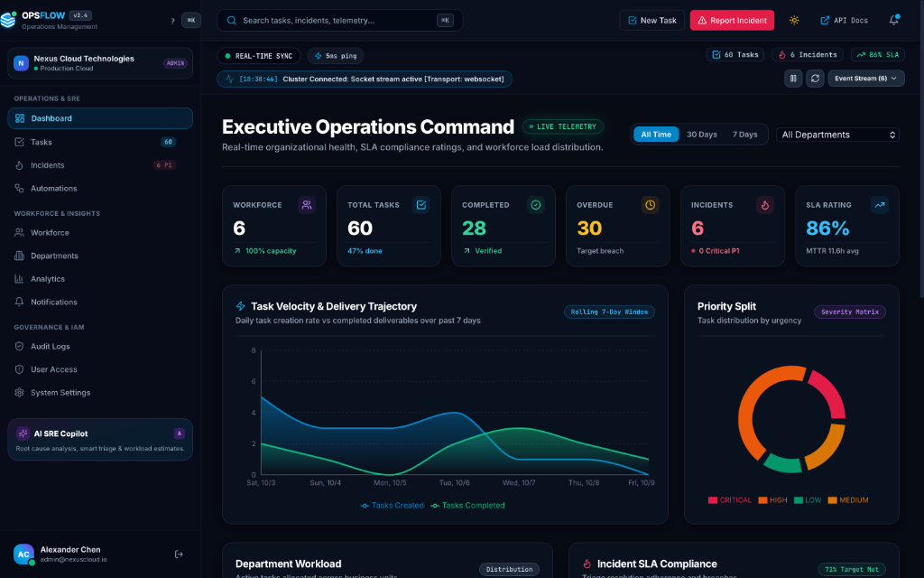Toggle light theme with sun icon
924x578 pixels.
[x=794, y=20]
